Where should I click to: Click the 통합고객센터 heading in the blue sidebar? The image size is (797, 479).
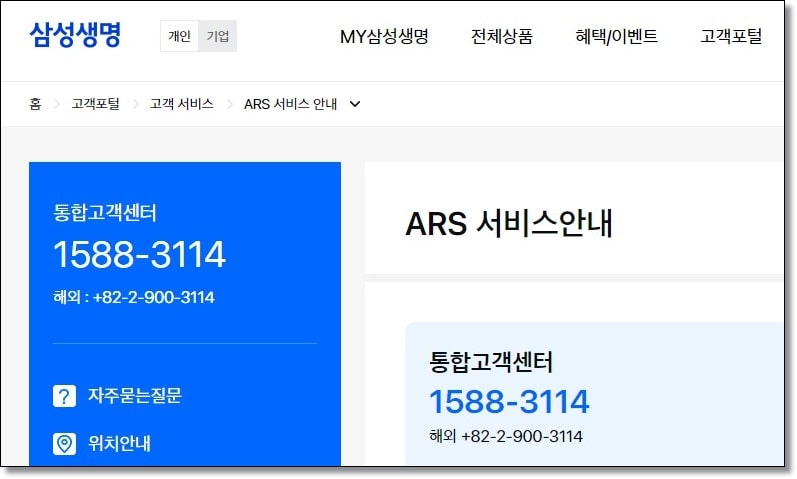click(105, 213)
